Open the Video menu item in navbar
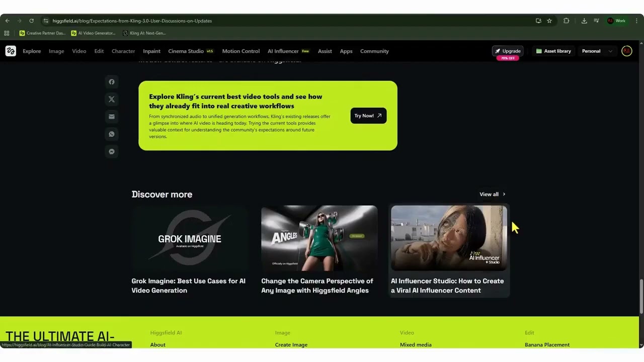 click(x=79, y=51)
